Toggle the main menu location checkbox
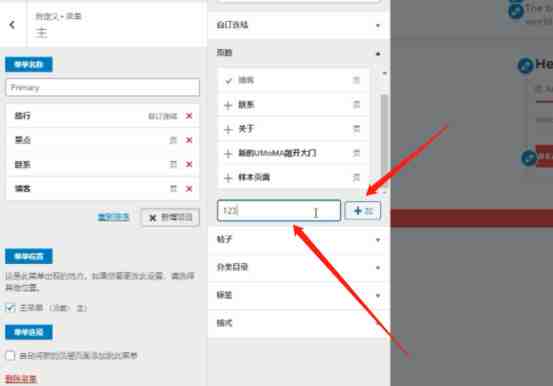553x386 pixels. pyautogui.click(x=10, y=308)
